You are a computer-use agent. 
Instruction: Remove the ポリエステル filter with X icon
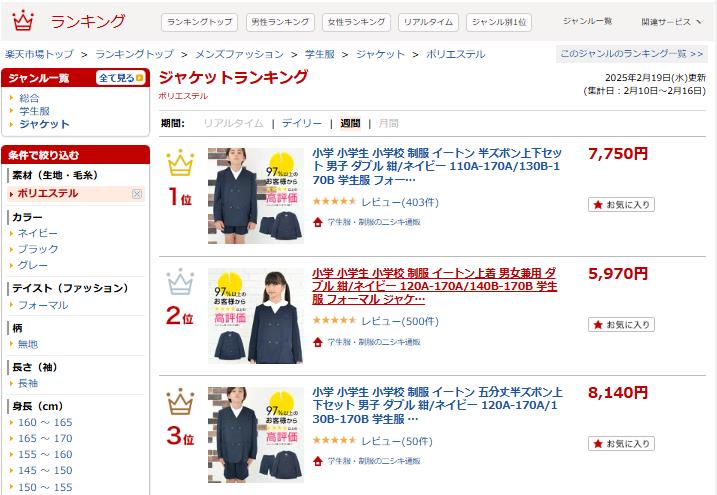click(x=137, y=194)
